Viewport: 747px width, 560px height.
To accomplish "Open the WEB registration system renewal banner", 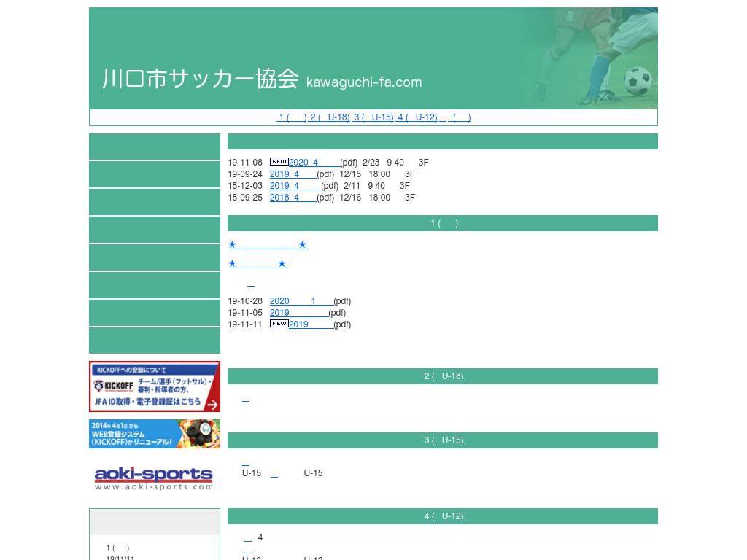I will pos(155,434).
